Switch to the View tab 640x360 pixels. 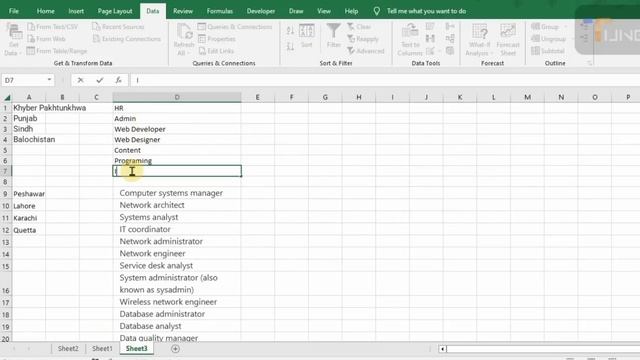[x=324, y=11]
